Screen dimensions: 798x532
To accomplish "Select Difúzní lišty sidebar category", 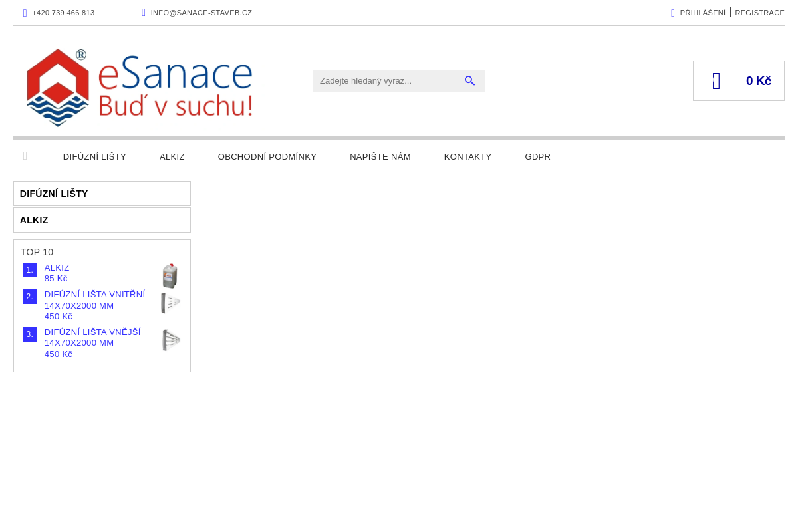I will coord(102,194).
